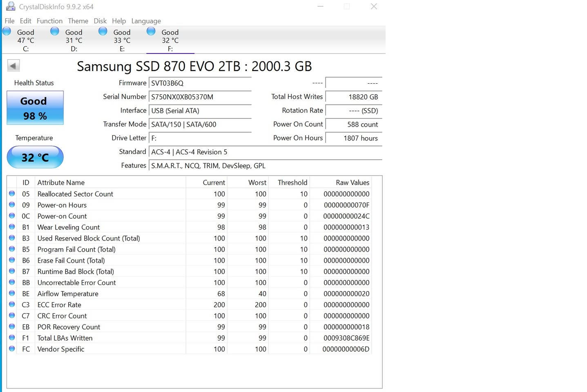587x392 pixels.
Task: Select the Program Fail Count (Total) row
Action: pos(190,249)
